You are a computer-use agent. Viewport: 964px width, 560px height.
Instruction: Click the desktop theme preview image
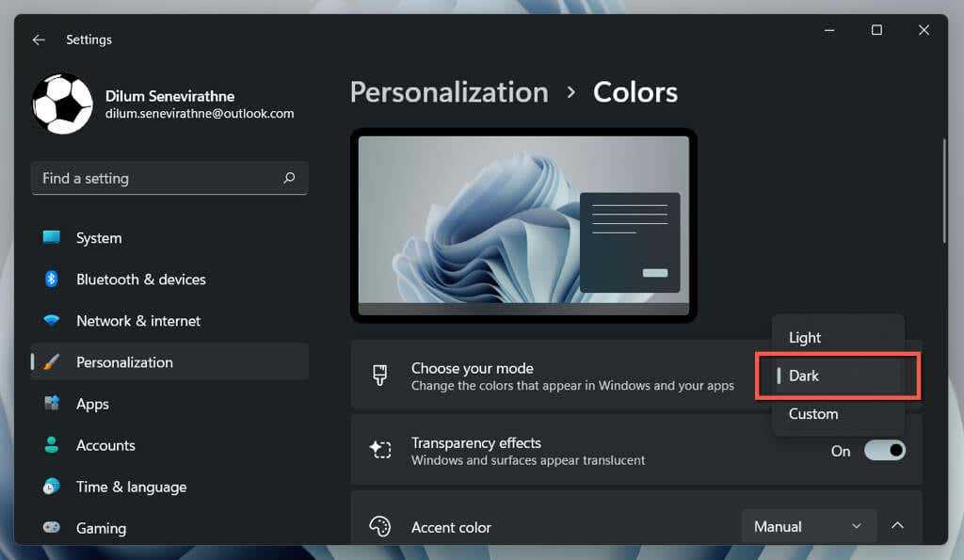tap(523, 226)
